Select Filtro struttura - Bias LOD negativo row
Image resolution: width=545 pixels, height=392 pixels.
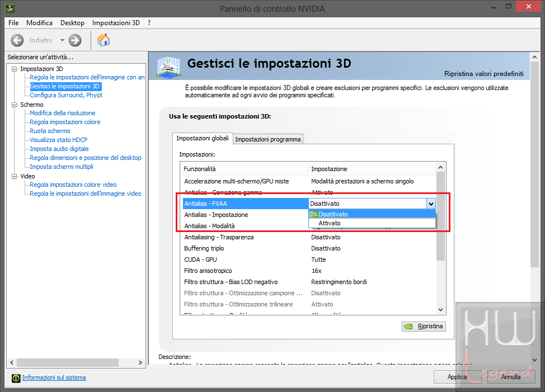309,282
